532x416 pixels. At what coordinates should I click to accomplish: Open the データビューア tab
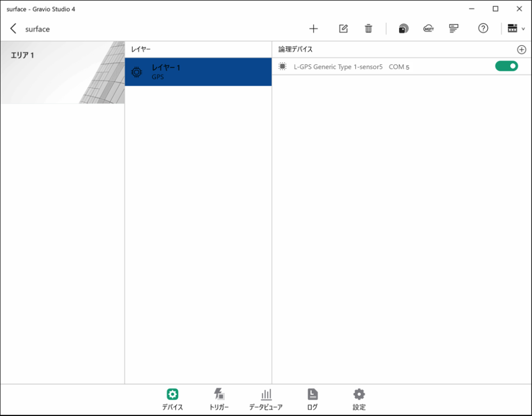pos(266,399)
